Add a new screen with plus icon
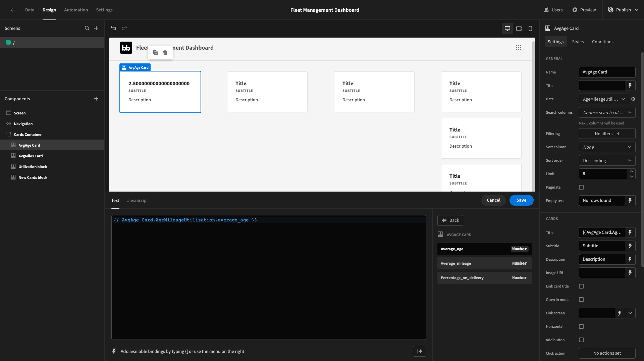644x361 pixels. [x=96, y=28]
